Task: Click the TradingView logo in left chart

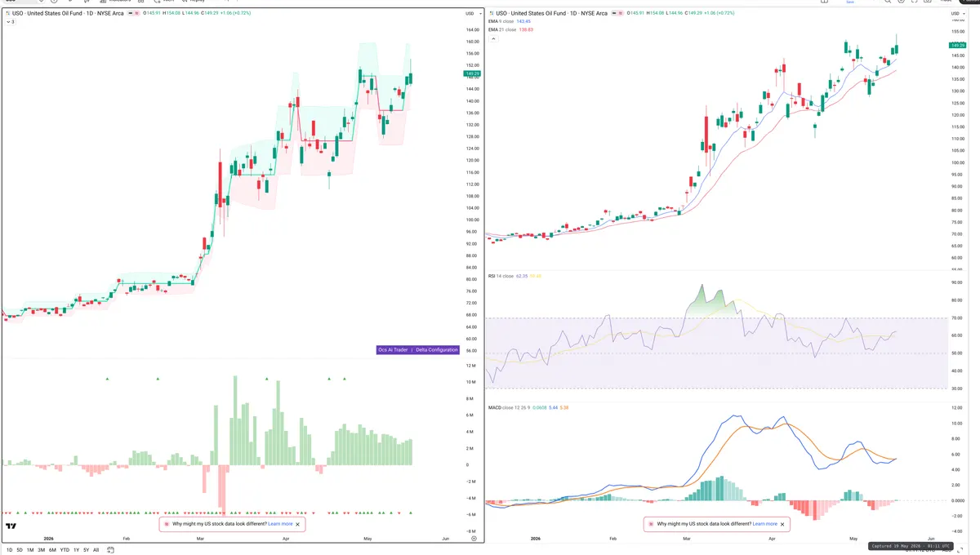Action: click(12, 526)
